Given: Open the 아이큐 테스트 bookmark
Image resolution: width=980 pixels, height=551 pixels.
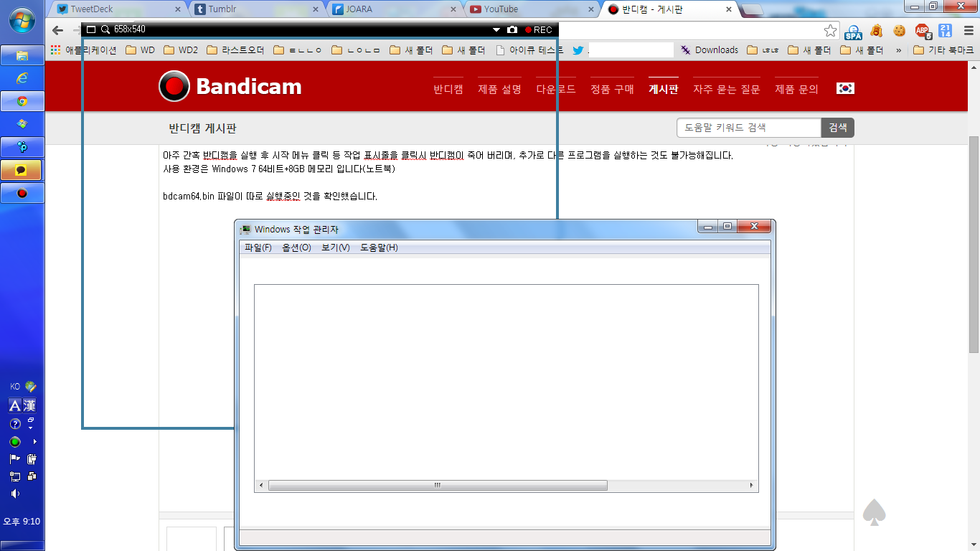Looking at the screenshot, I should pyautogui.click(x=529, y=50).
